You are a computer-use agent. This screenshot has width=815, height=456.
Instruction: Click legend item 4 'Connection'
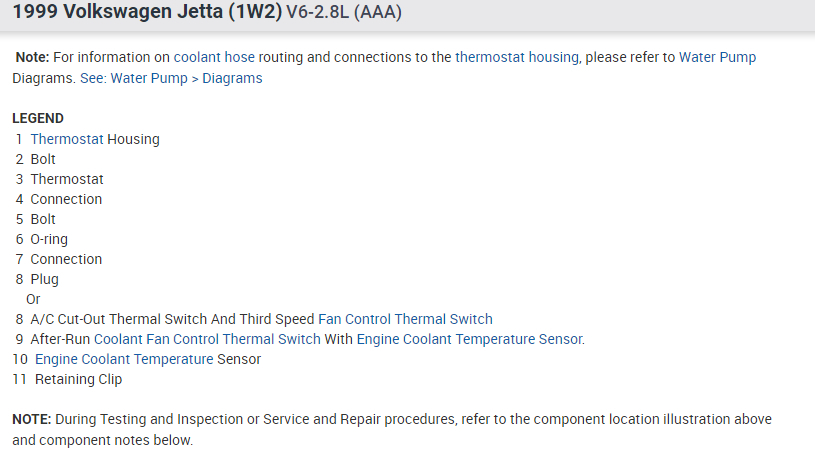66,199
